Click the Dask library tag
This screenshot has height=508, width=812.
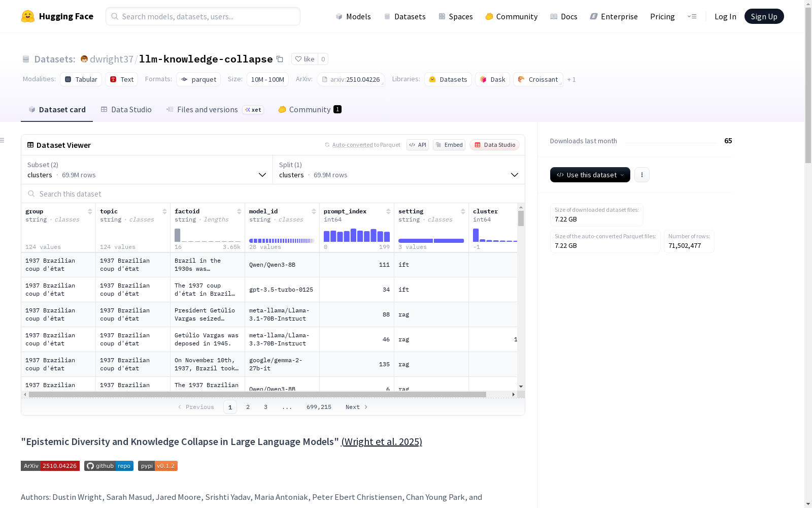coord(493,79)
